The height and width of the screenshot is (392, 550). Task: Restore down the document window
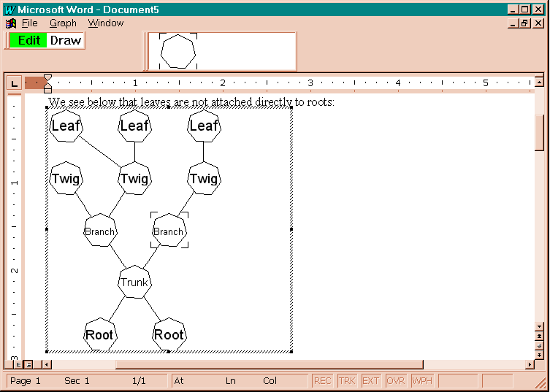point(524,23)
